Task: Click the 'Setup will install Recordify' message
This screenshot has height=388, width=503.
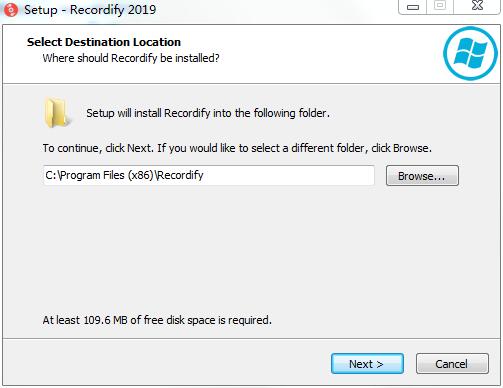Action: click(208, 113)
